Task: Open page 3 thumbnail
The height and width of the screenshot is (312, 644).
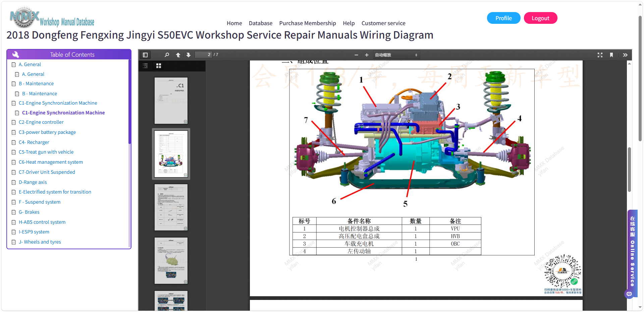Action: 171,207
